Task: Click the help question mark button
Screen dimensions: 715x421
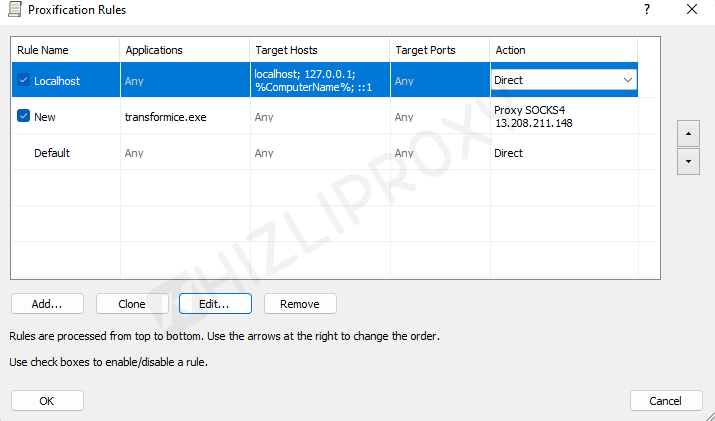Action: coord(647,10)
